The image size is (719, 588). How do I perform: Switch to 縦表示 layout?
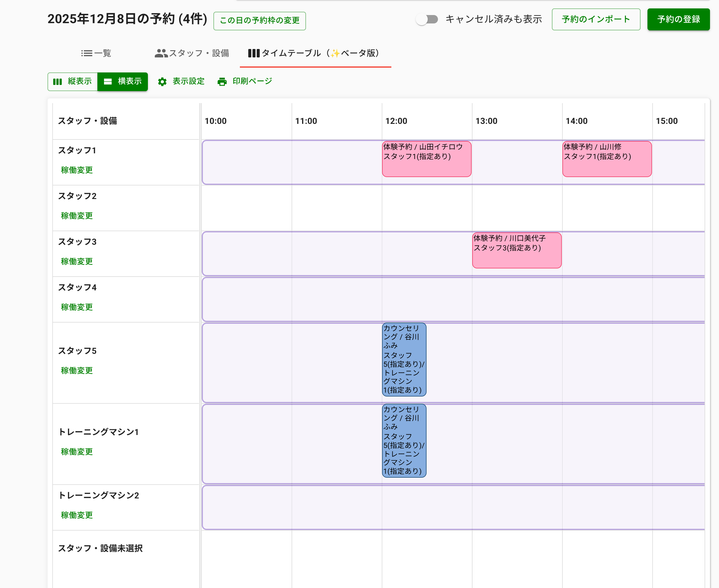pos(73,82)
